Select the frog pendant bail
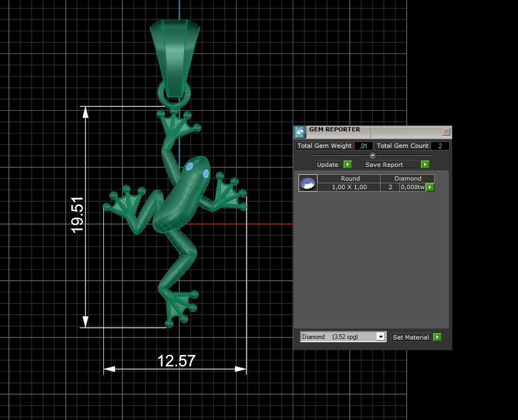 click(x=175, y=58)
